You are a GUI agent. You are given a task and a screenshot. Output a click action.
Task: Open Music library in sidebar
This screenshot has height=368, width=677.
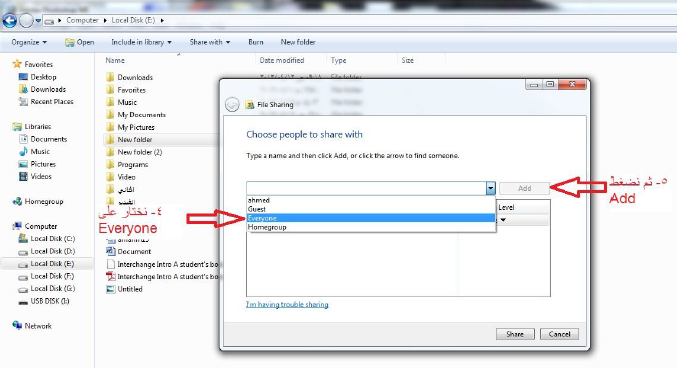coord(34,152)
